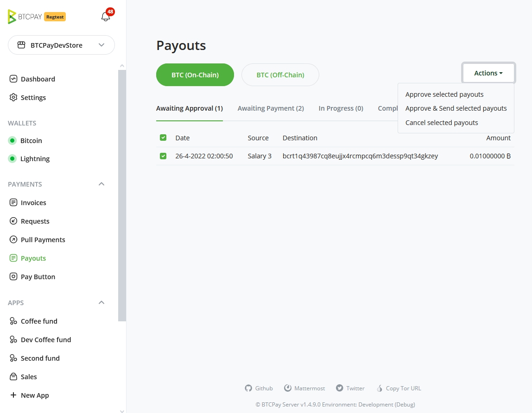This screenshot has height=413, width=532.
Task: Open the BTCPayDevStore store selector dropdown
Action: (61, 45)
